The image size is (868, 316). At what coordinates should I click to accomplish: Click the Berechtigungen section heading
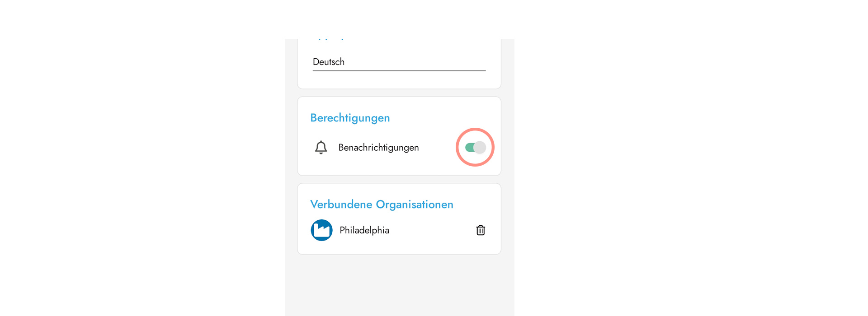click(x=350, y=118)
